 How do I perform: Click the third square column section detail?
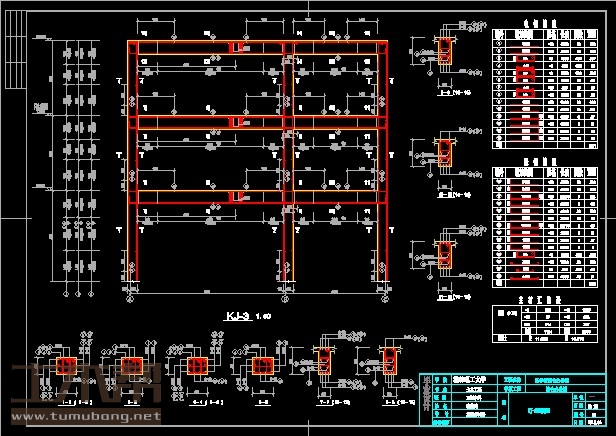[197, 366]
